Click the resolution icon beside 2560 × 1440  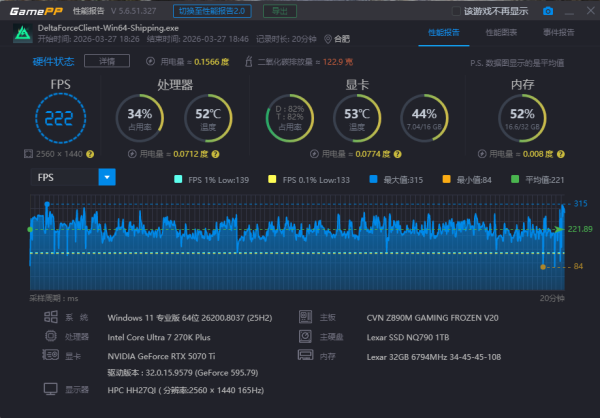tap(28, 154)
